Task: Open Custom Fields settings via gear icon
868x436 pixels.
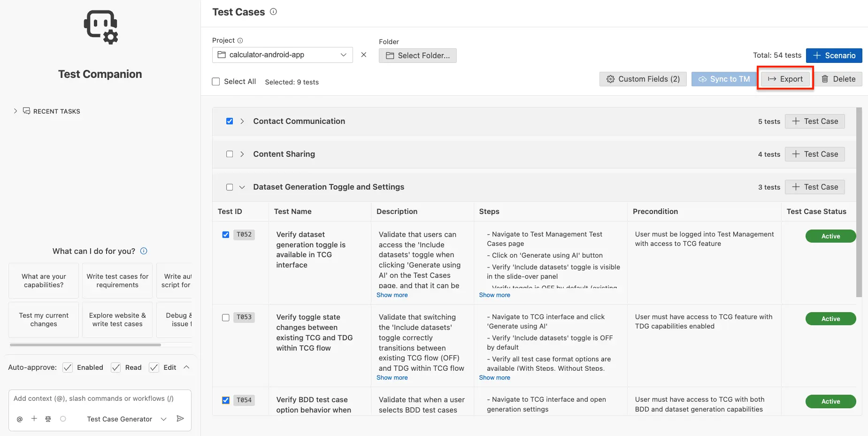Action: [611, 79]
